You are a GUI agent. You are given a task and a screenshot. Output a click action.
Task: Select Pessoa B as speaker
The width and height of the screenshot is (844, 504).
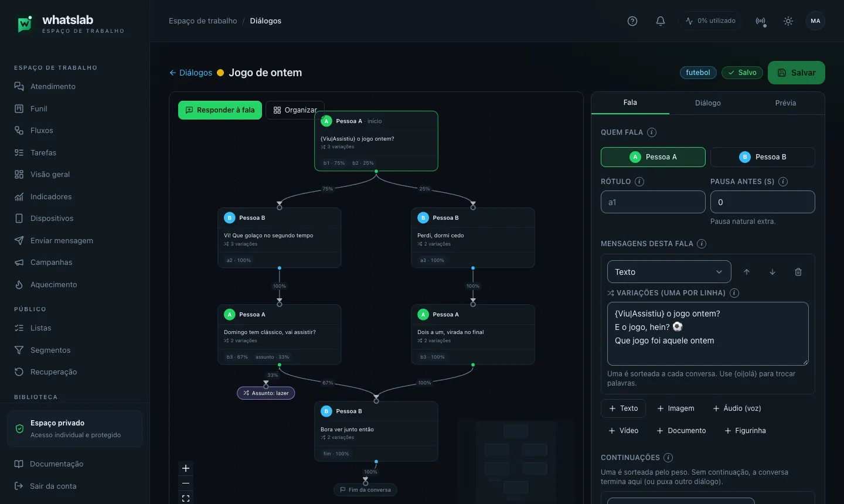click(x=763, y=157)
